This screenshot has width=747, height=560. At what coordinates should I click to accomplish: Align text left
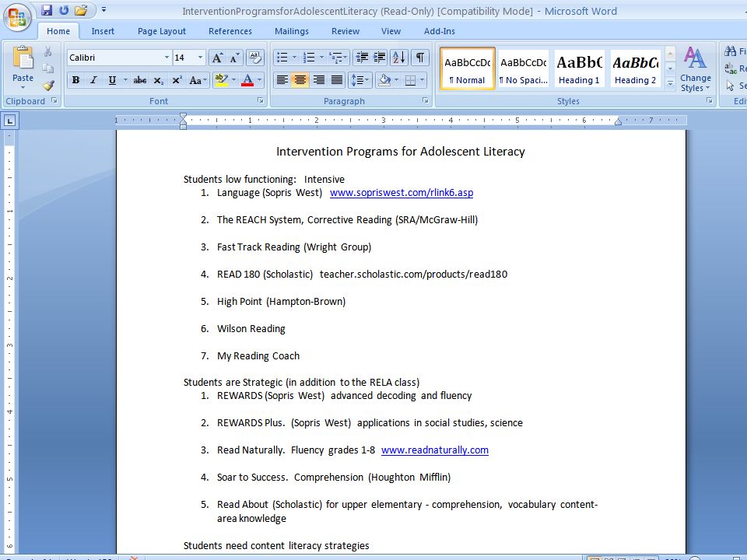pos(282,80)
